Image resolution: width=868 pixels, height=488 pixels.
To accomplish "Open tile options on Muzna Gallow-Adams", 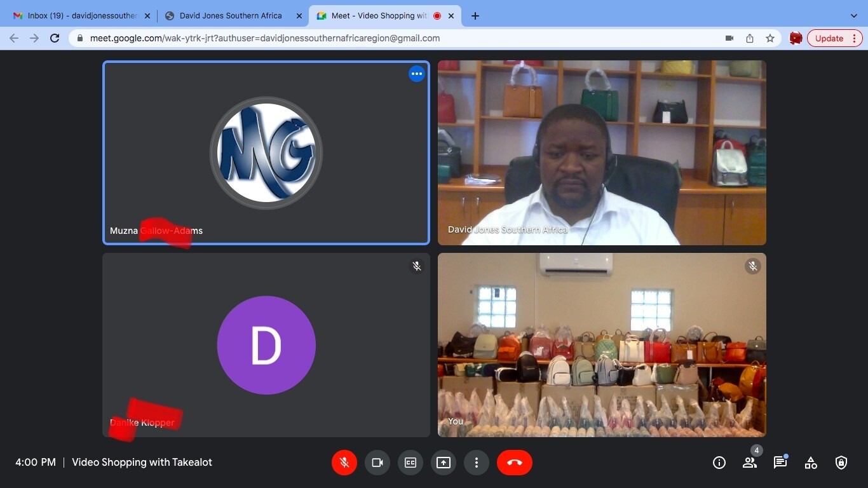I will pyautogui.click(x=417, y=74).
